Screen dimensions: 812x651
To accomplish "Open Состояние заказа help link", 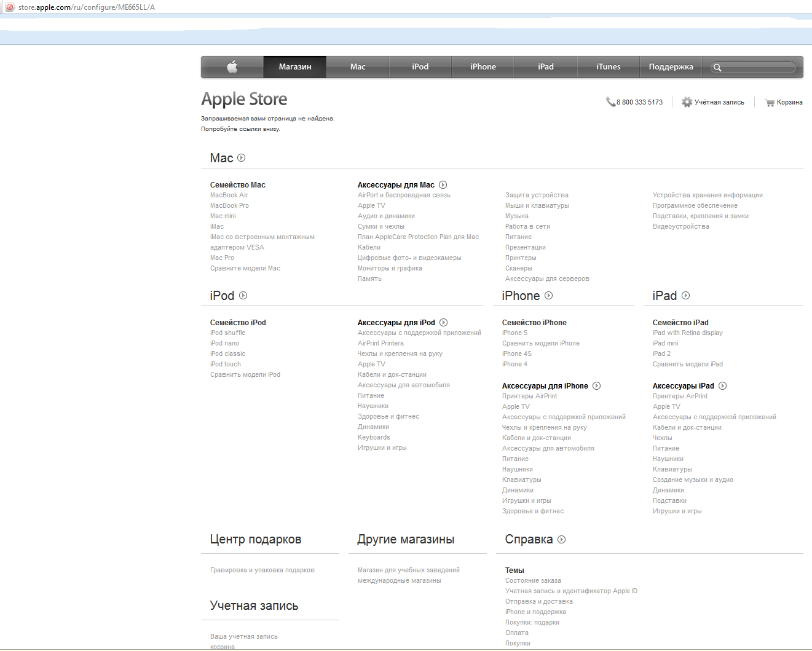I will [x=533, y=581].
